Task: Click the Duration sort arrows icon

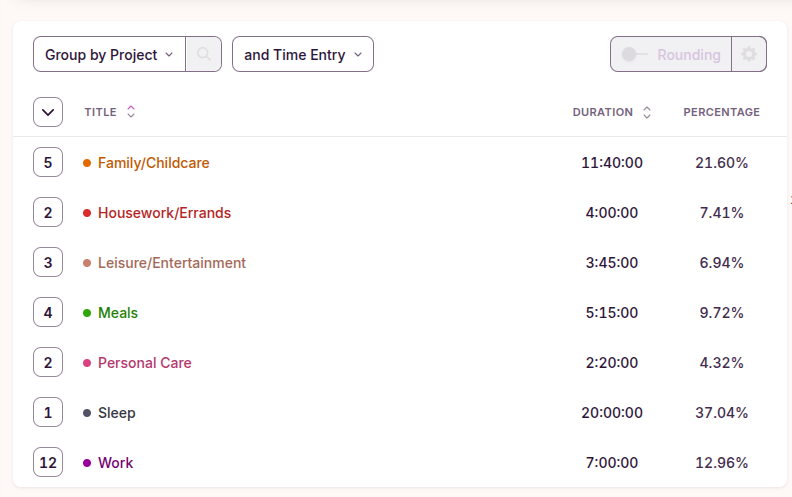Action: pos(647,112)
